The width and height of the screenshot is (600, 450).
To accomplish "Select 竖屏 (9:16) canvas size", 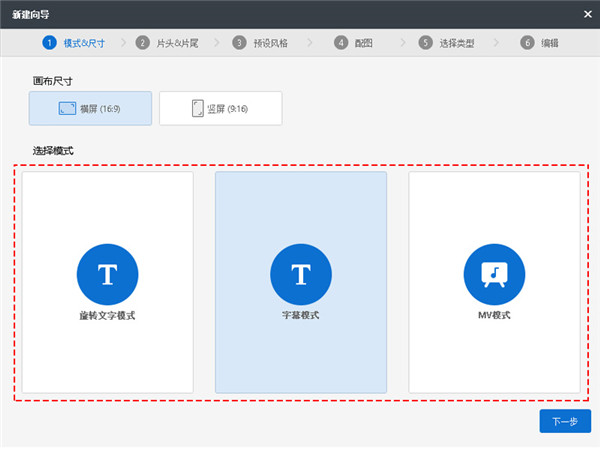I will pos(221,108).
